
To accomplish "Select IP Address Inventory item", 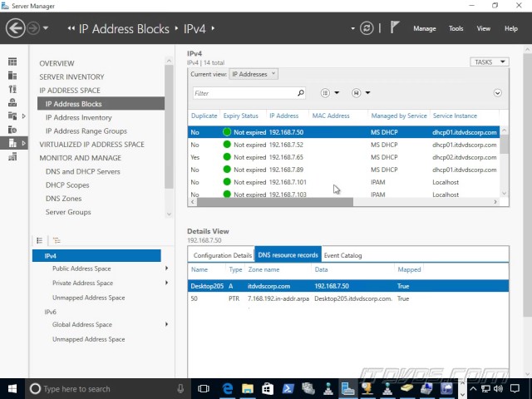I will coord(78,118).
